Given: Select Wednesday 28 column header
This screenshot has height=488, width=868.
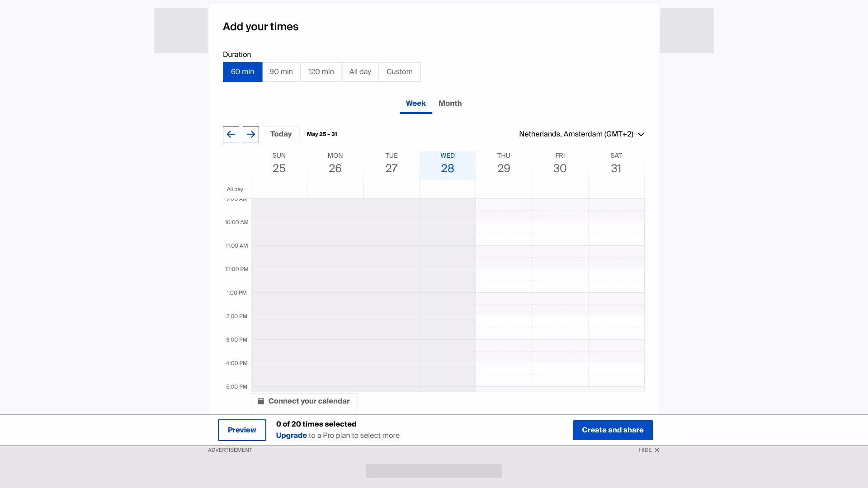Looking at the screenshot, I should point(448,165).
